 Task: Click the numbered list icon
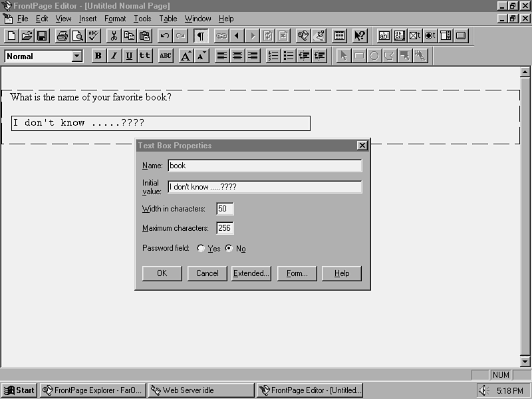pyautogui.click(x=273, y=56)
